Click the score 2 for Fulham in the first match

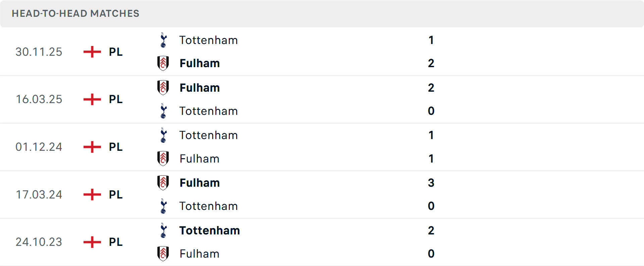(431, 63)
